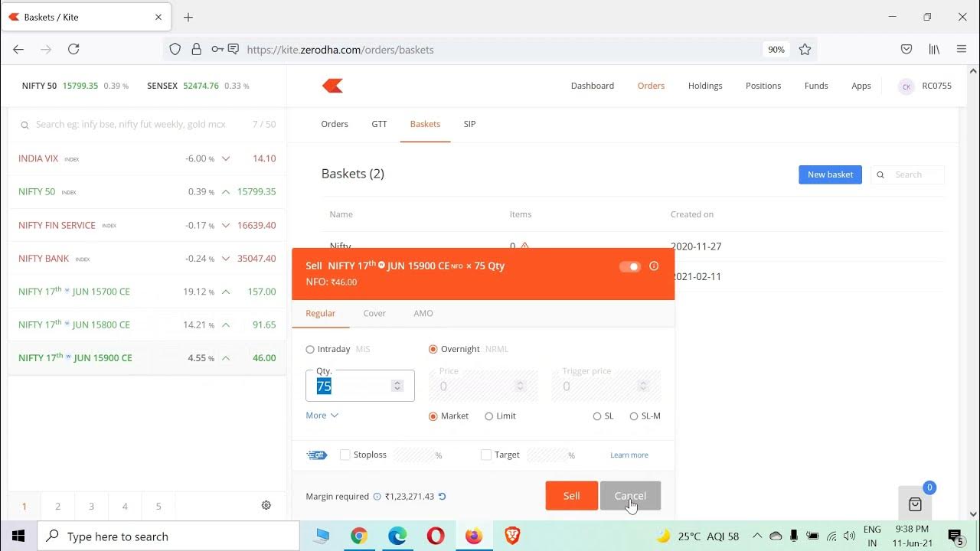Click chevron of NIFTY JUN 15700 CE
980x551 pixels.
[x=226, y=292]
